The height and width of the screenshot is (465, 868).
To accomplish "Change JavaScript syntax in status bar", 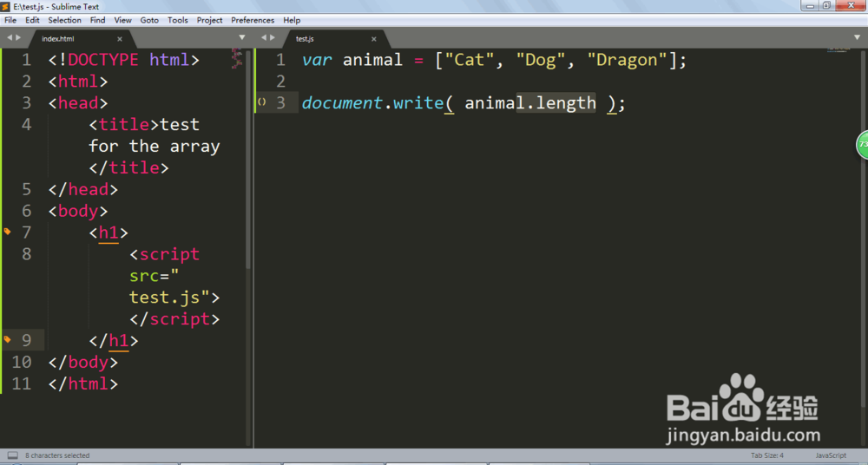I will (831, 455).
